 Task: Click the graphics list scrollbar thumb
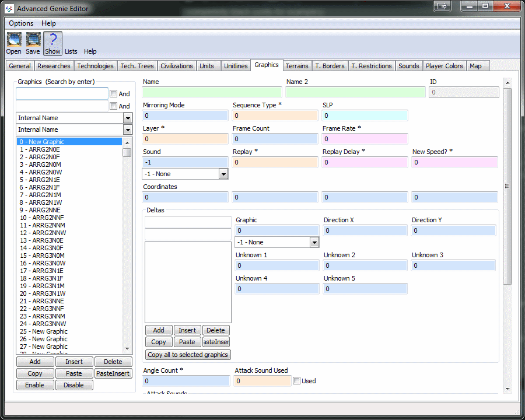coord(127,152)
